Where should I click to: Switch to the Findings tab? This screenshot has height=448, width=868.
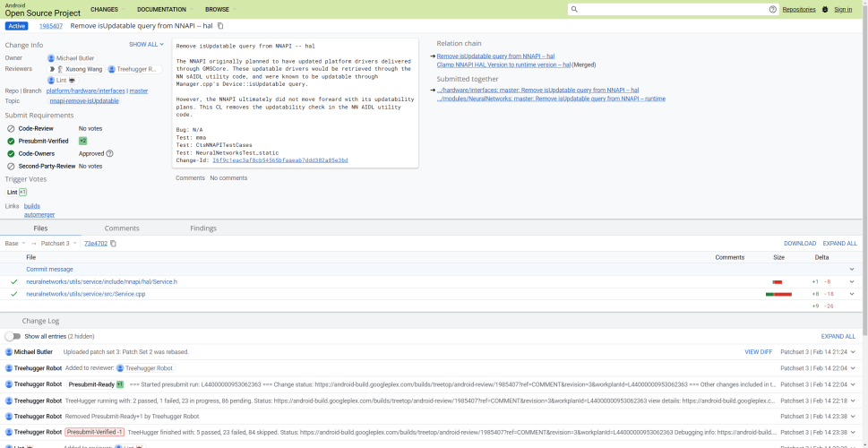click(203, 228)
